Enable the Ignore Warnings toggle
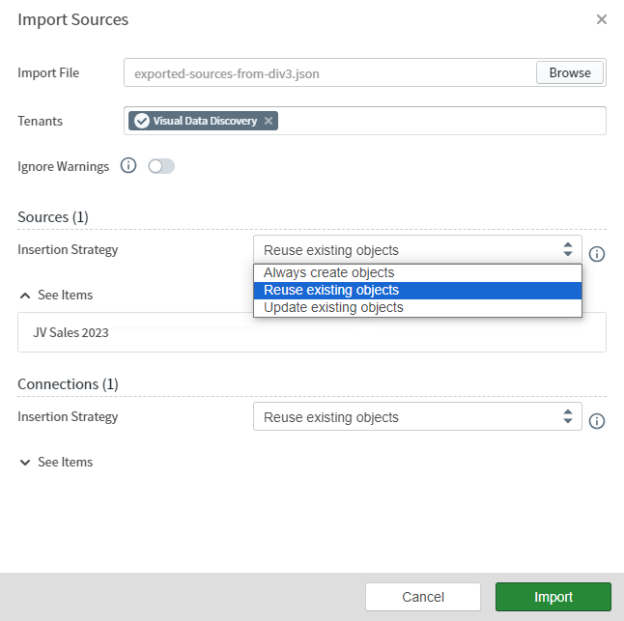 click(161, 167)
